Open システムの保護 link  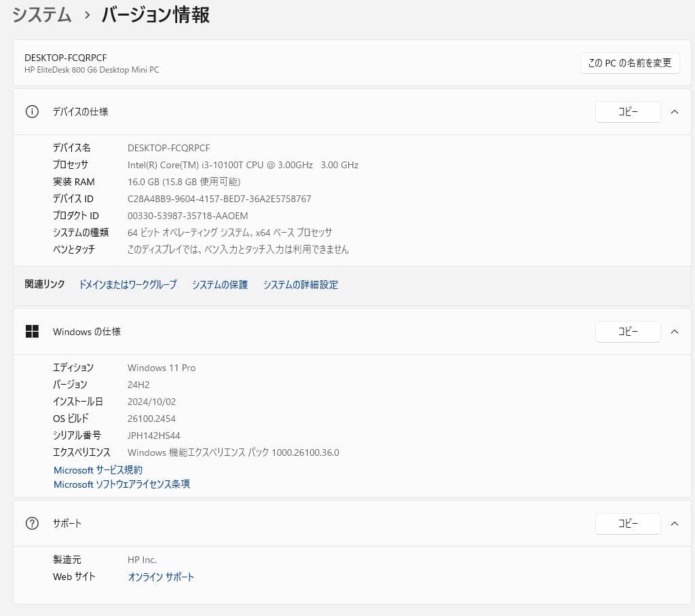click(x=219, y=285)
